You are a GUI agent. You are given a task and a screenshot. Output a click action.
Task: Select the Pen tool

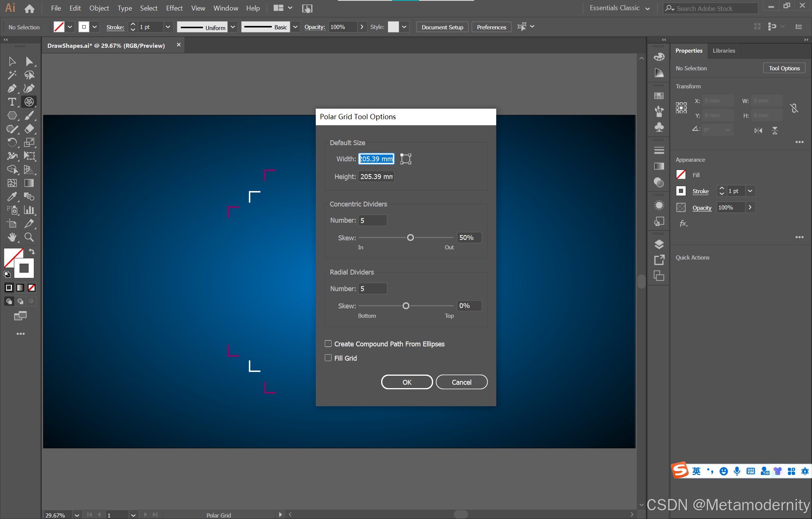pyautogui.click(x=12, y=88)
